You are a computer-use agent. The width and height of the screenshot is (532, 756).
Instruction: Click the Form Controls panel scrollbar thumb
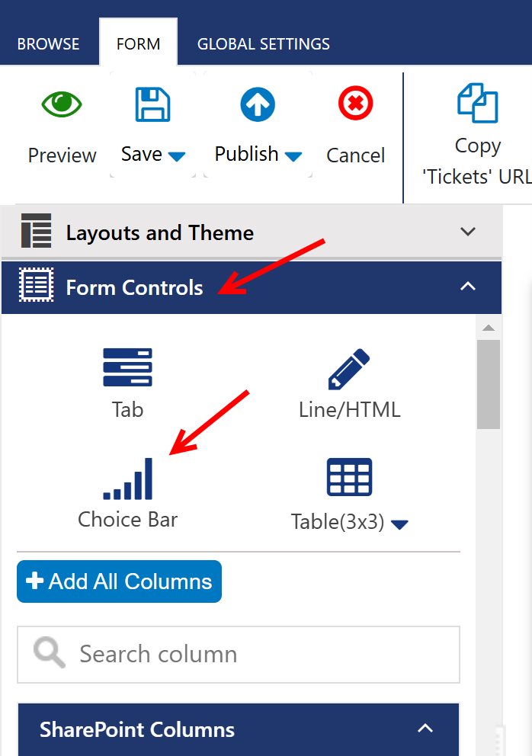[x=489, y=383]
